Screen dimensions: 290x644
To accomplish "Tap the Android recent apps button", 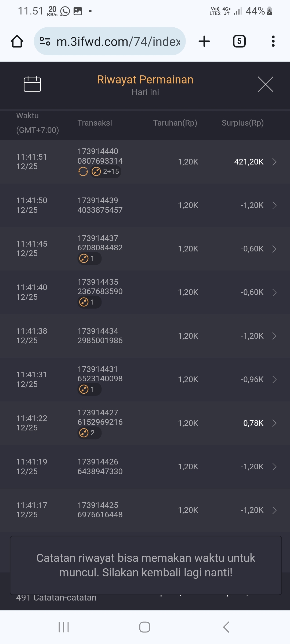I will click(x=64, y=627).
